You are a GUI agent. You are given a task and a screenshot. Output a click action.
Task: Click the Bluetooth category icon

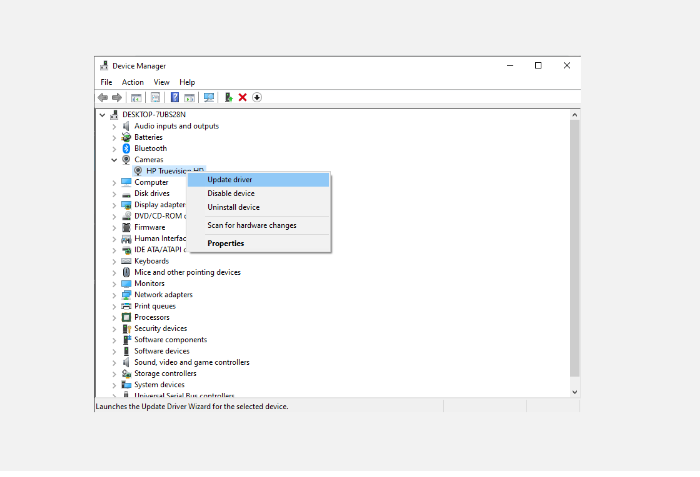click(x=126, y=148)
